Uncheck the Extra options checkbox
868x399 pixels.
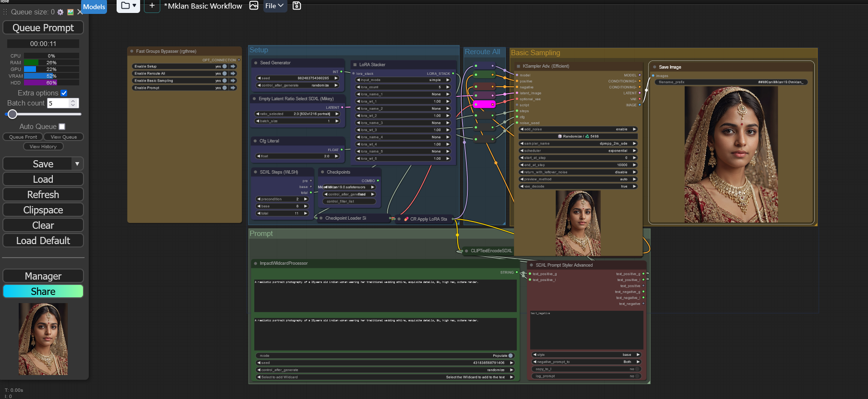point(64,93)
